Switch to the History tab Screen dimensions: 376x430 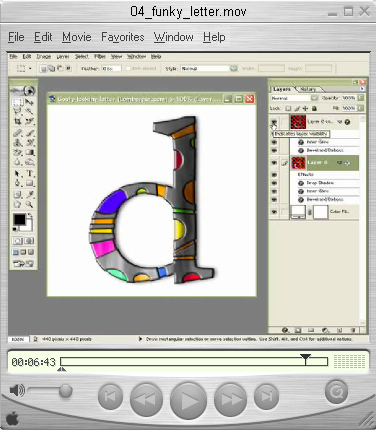click(308, 89)
